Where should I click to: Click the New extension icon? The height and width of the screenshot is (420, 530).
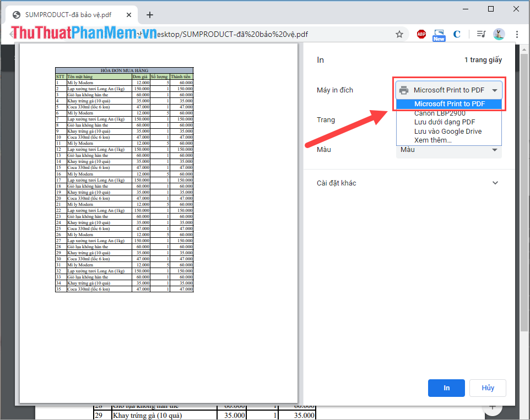pyautogui.click(x=439, y=35)
